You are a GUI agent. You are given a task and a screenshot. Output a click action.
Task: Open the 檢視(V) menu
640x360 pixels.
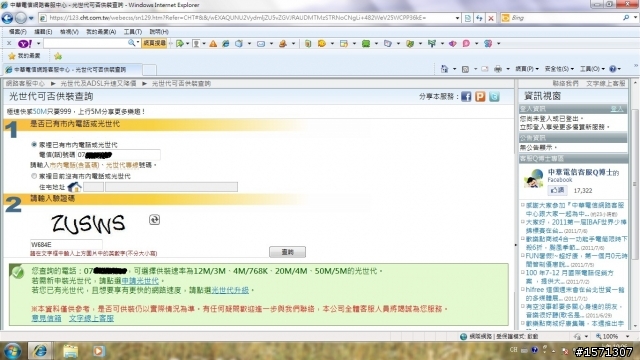69,31
